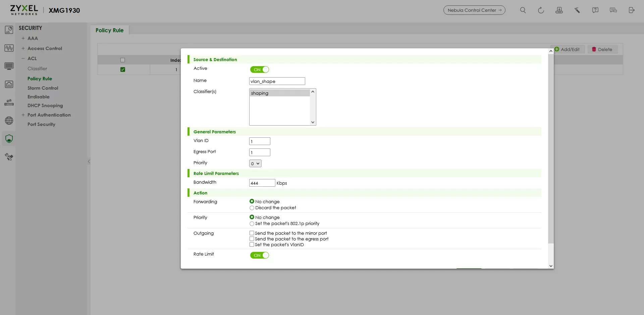
Task: Select the Policy Rule tab
Action: pyautogui.click(x=110, y=30)
